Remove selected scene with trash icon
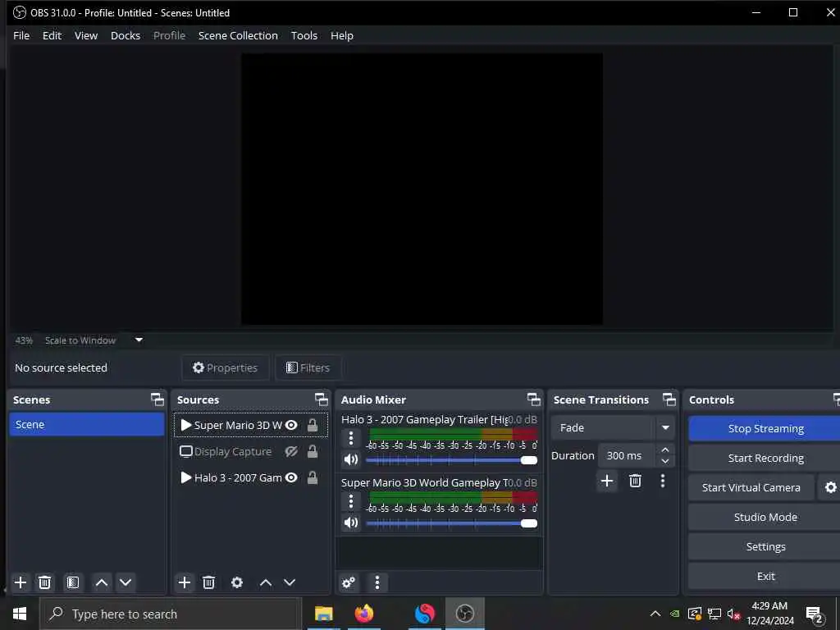This screenshot has width=840, height=630. coord(45,582)
